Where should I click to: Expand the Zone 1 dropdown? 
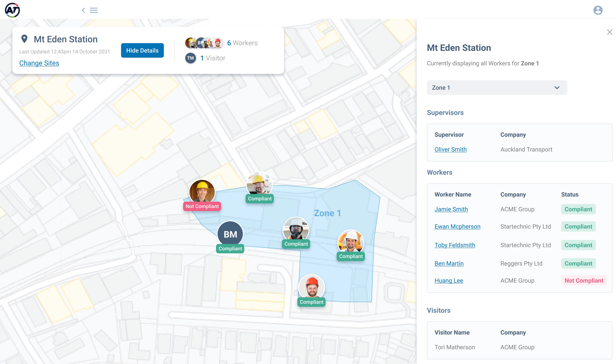[497, 88]
